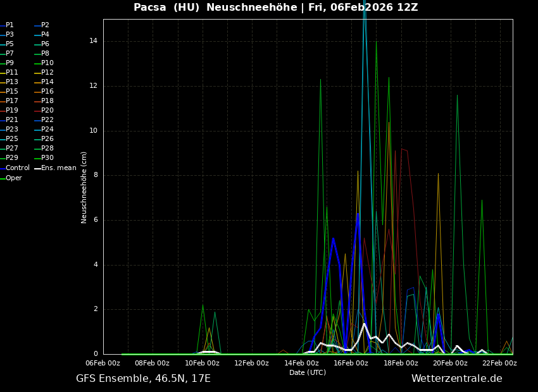The image size is (538, 392).
Task: Open the Wetterzentrale.de link
Action: (456, 379)
